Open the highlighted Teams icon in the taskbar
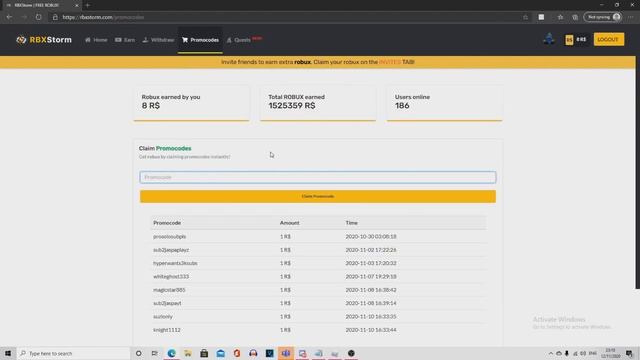The width and height of the screenshot is (640, 360). [x=286, y=353]
